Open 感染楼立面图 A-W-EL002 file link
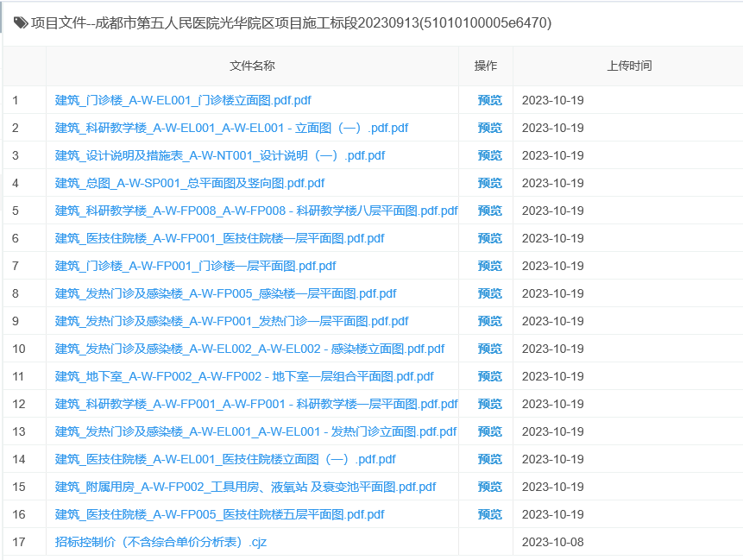Screen dimensions: 743x560 pos(249,349)
